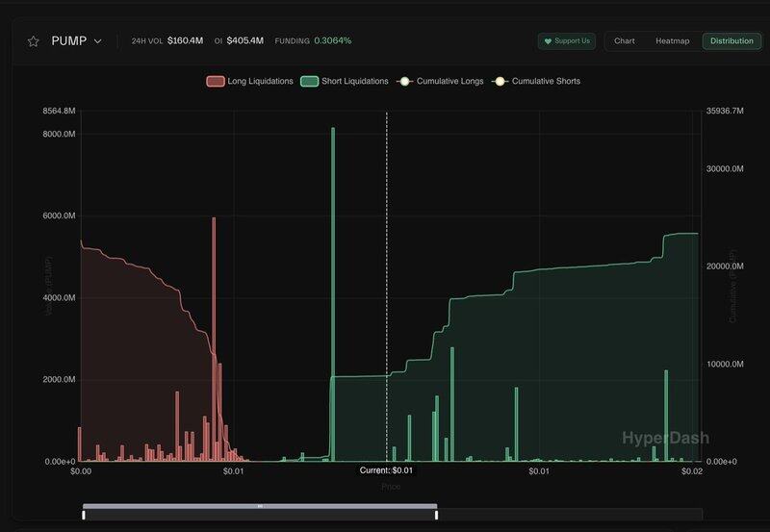Switch to the Heatmap tab
Viewport: 770px width, 532px height.
tap(673, 41)
